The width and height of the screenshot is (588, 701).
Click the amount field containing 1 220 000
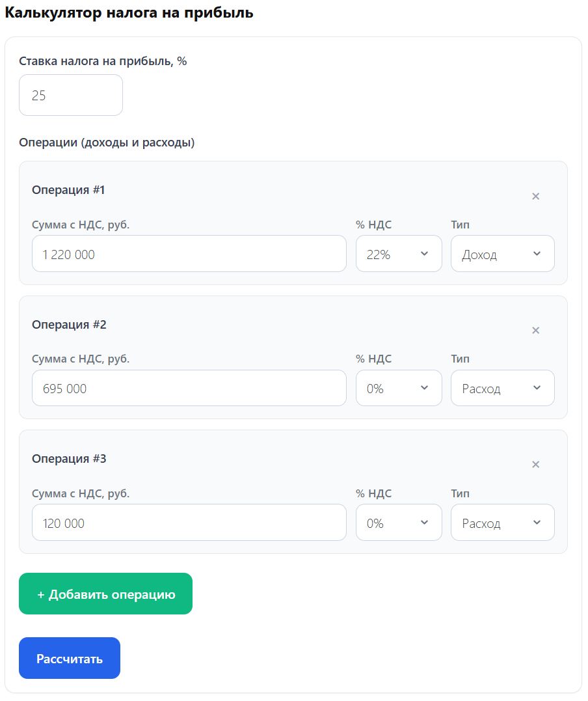click(x=189, y=254)
